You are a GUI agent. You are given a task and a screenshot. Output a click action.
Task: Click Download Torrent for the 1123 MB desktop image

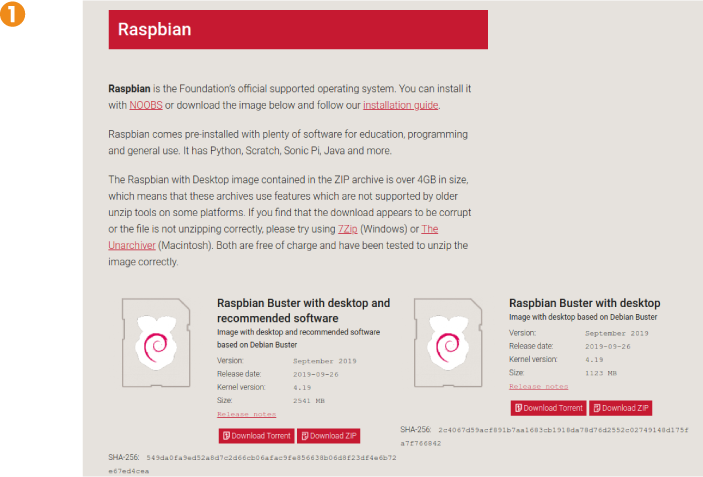548,408
